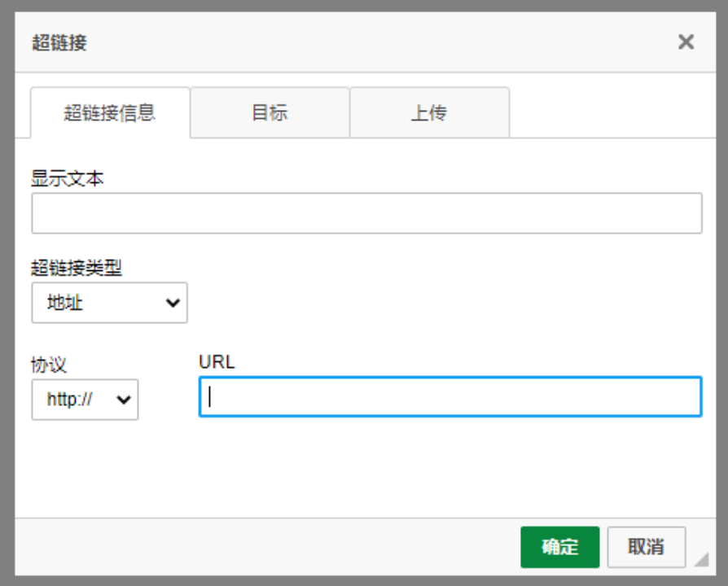Click the URL label text
This screenshot has height=586, width=728.
coord(217,362)
